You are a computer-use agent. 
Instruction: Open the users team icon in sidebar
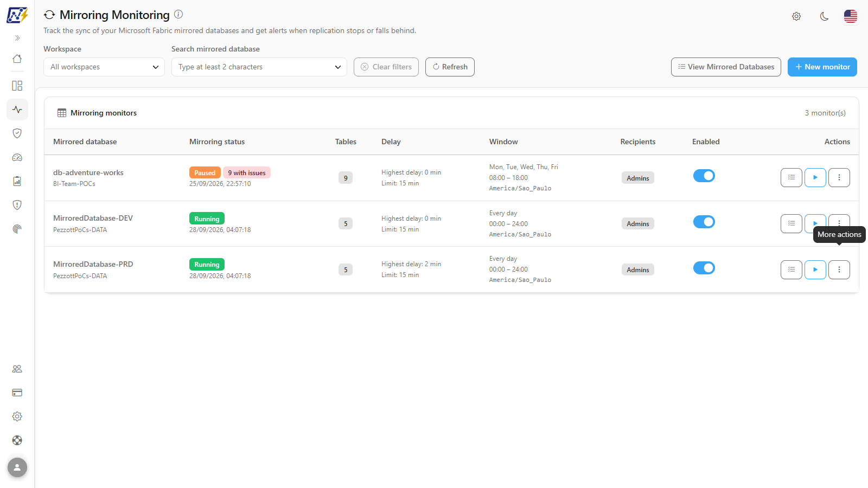pyautogui.click(x=17, y=369)
